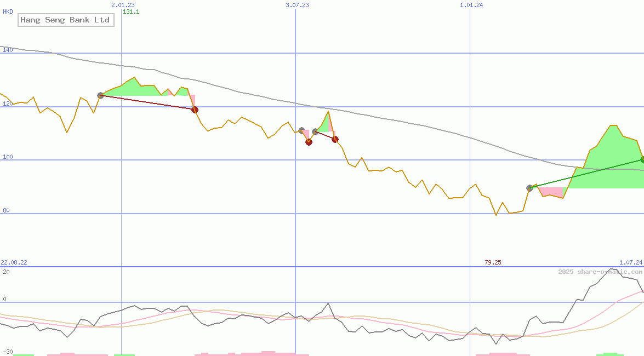
Task: Select the green 131.1 high value
Action: (x=131, y=12)
